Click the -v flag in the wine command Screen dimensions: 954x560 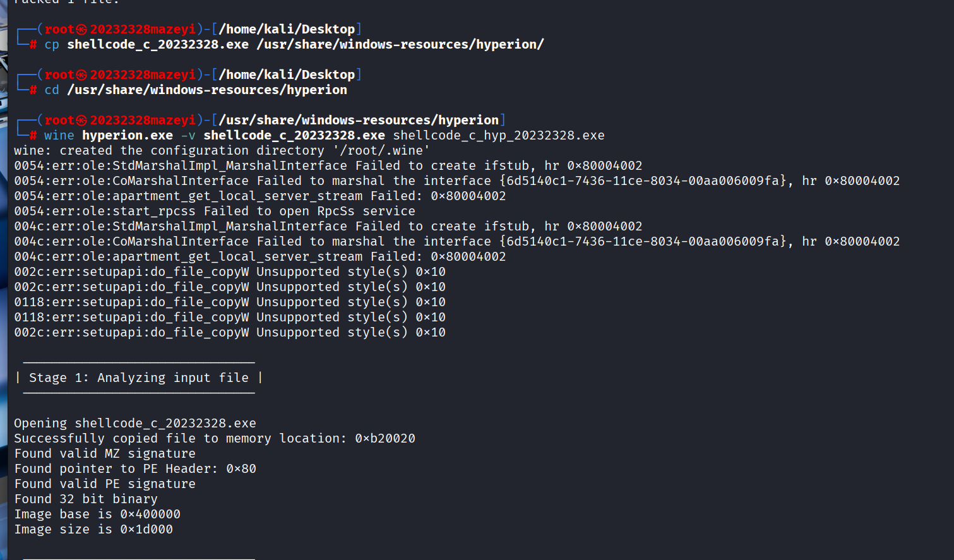pyautogui.click(x=188, y=136)
